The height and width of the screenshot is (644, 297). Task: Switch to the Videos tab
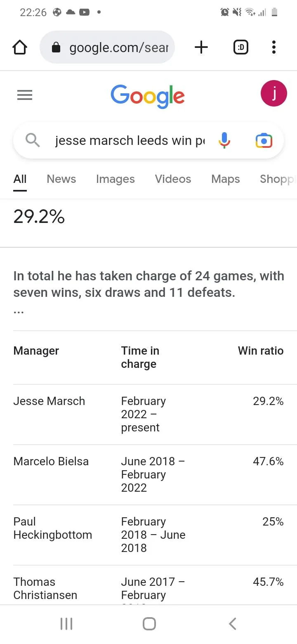tap(173, 179)
